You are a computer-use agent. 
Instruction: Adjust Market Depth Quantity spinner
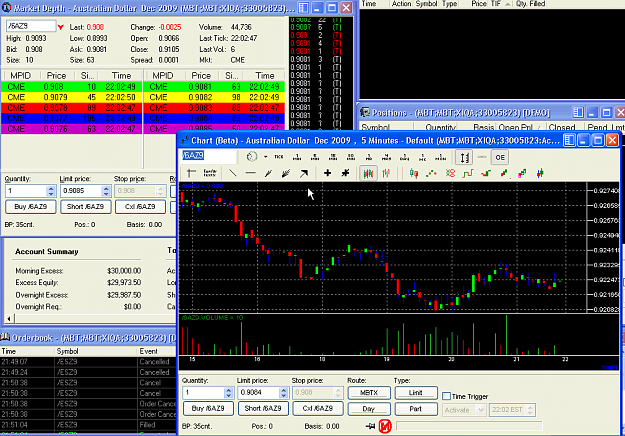(x=51, y=191)
